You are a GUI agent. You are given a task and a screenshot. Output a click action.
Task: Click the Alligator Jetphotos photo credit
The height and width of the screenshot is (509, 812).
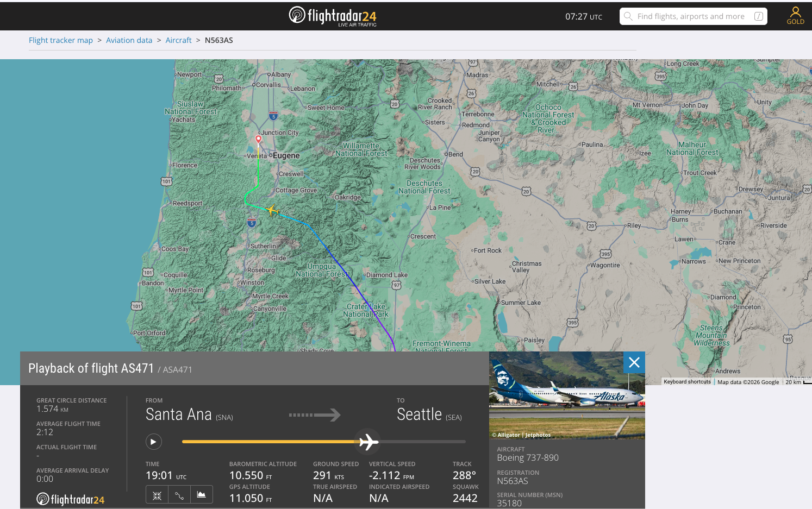(x=522, y=435)
